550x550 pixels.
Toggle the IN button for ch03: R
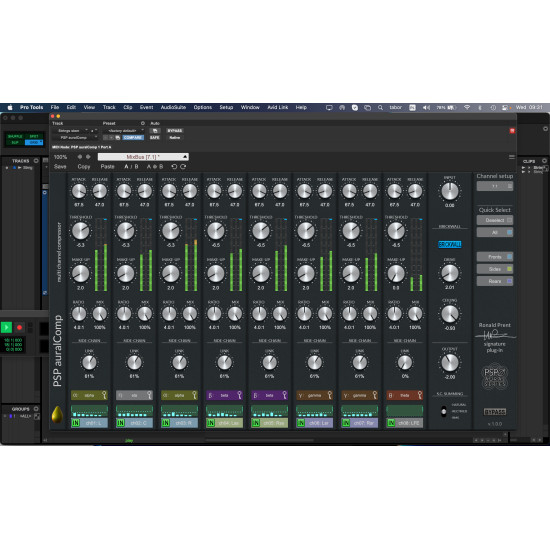166,423
